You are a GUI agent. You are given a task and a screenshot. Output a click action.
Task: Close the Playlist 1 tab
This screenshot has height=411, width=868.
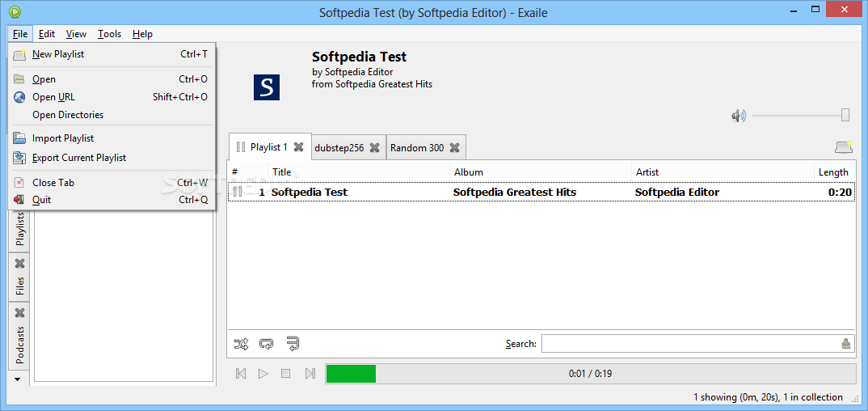click(x=298, y=146)
